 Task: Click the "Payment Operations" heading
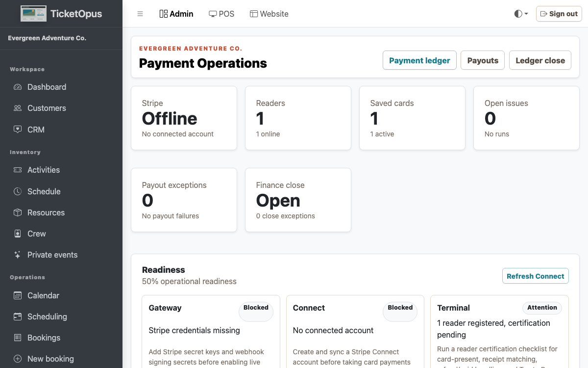point(203,63)
